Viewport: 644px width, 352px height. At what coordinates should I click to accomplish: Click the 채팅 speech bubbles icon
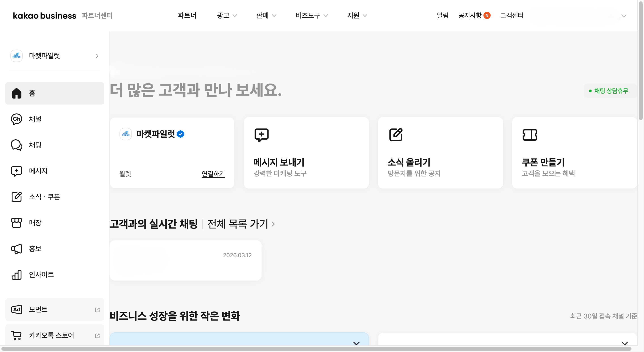point(17,145)
